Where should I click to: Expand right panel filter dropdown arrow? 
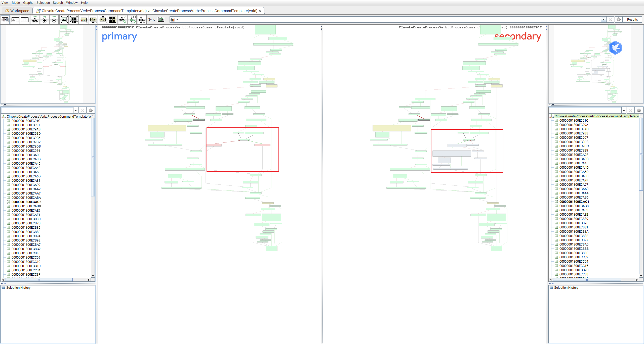click(624, 110)
